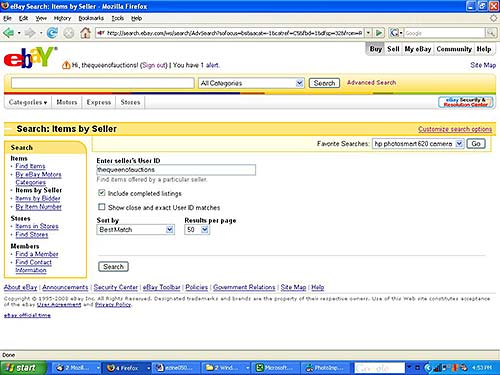Click the search magnifier icon in toolbar

click(x=490, y=33)
